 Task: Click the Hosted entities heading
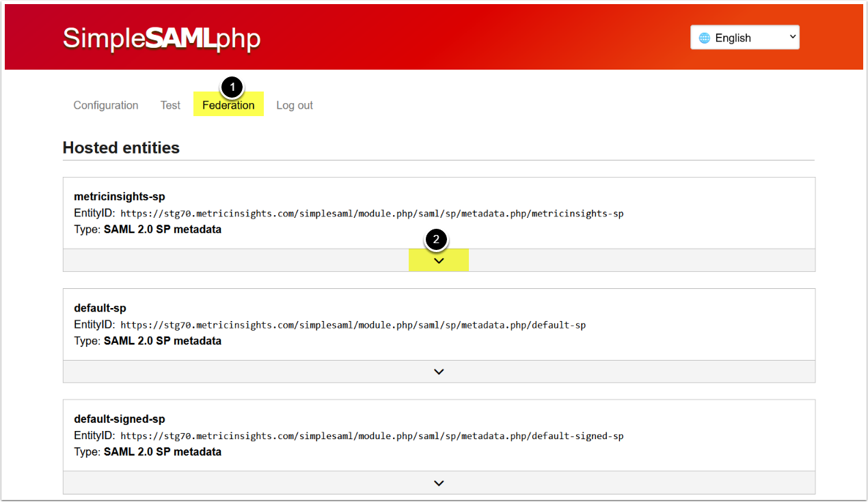coord(121,148)
